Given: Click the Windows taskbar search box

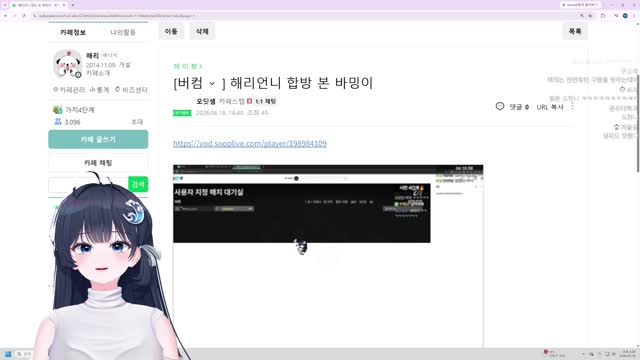Looking at the screenshot, I should (24, 354).
